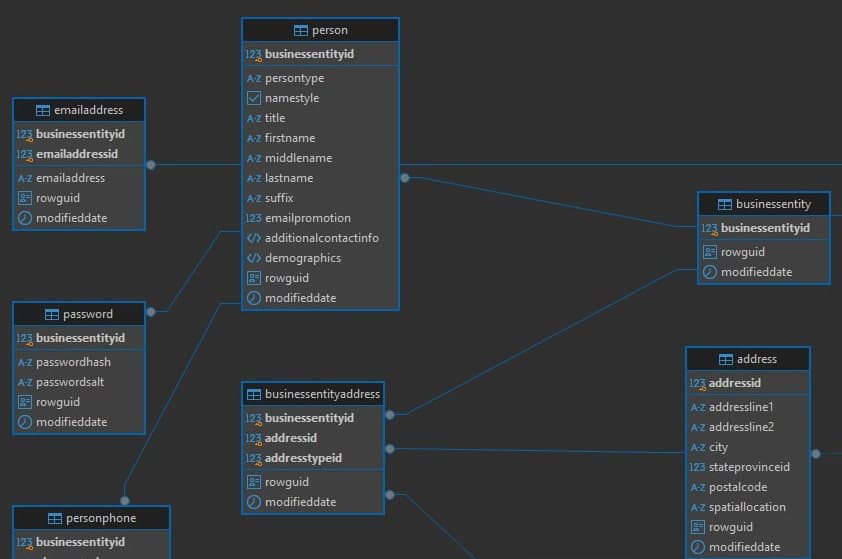842x559 pixels.
Task: Click the address table header icon
Action: 726,359
